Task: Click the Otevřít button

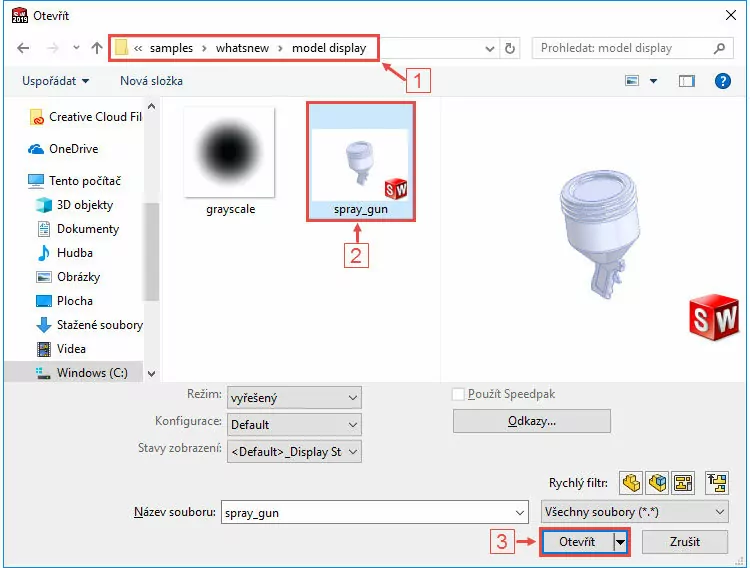Action: coord(577,542)
